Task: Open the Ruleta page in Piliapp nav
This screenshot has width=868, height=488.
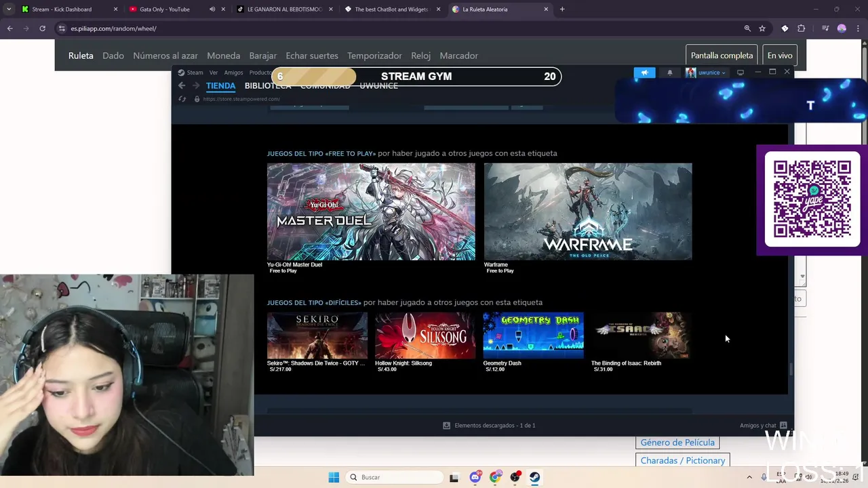Action: pos(81,56)
